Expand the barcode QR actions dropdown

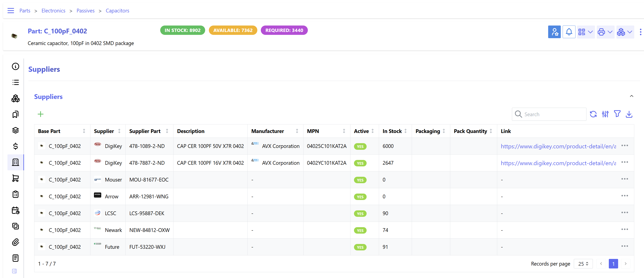click(585, 32)
